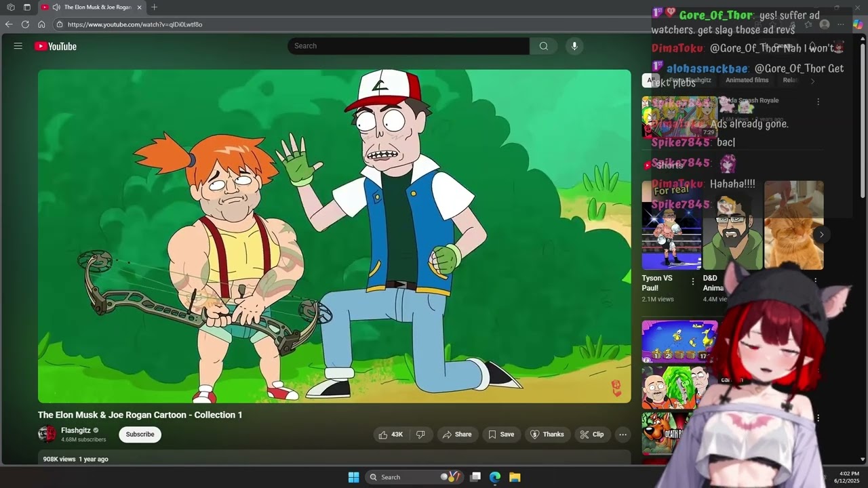Open options menu for Zelda Smash Royale
Viewport: 868px width, 488px height.
[818, 102]
